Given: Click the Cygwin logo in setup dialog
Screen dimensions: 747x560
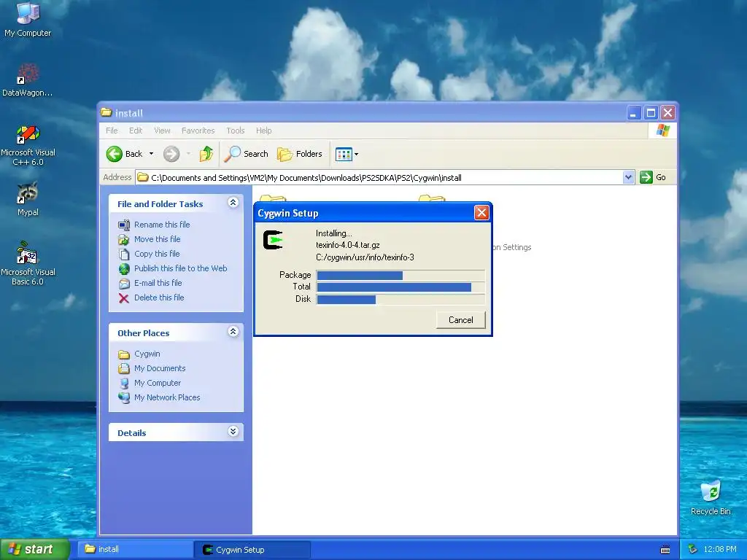Looking at the screenshot, I should (x=273, y=239).
